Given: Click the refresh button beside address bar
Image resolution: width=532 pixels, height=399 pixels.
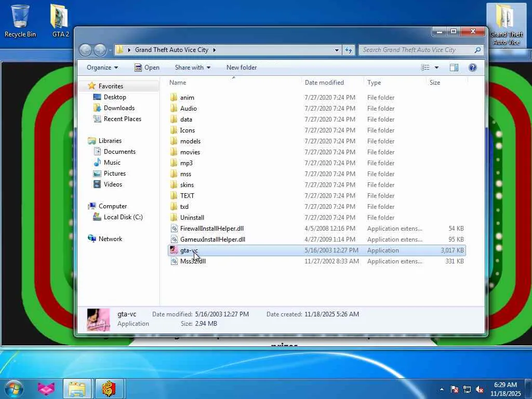Looking at the screenshot, I should pos(349,50).
